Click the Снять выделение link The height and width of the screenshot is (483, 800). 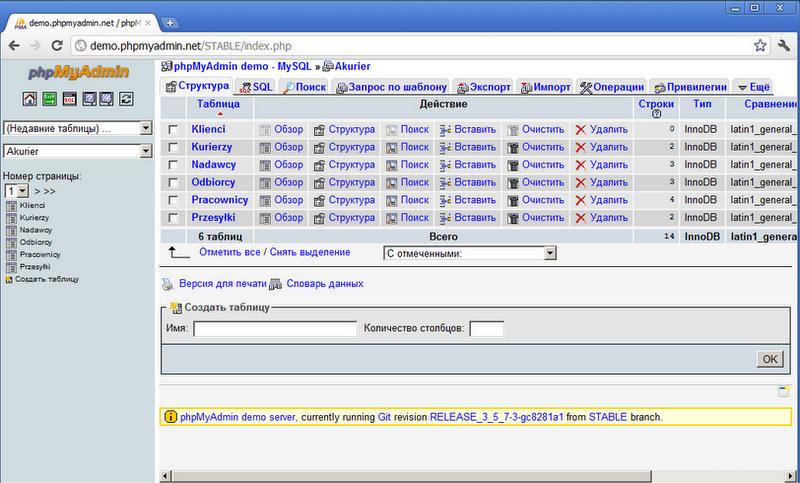click(310, 252)
